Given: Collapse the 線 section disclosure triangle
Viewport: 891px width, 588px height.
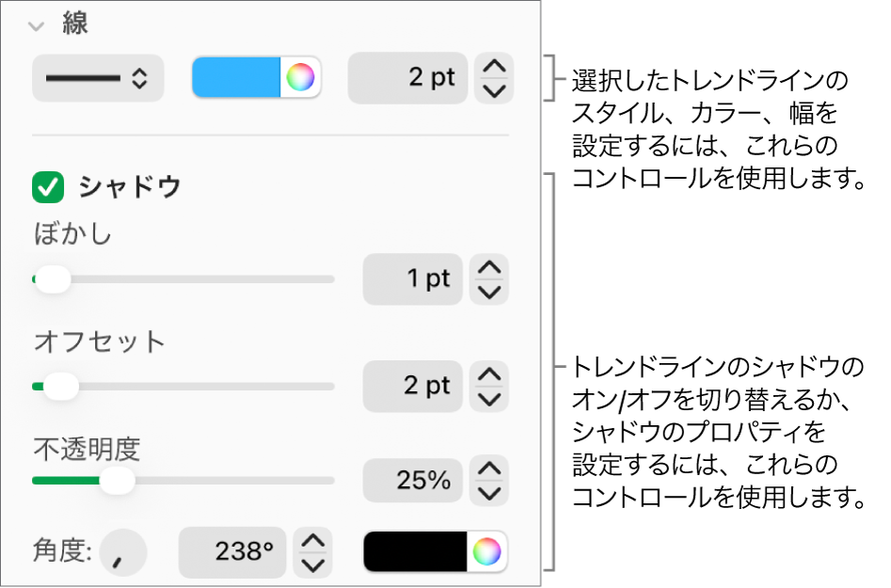Looking at the screenshot, I should 35,25.
